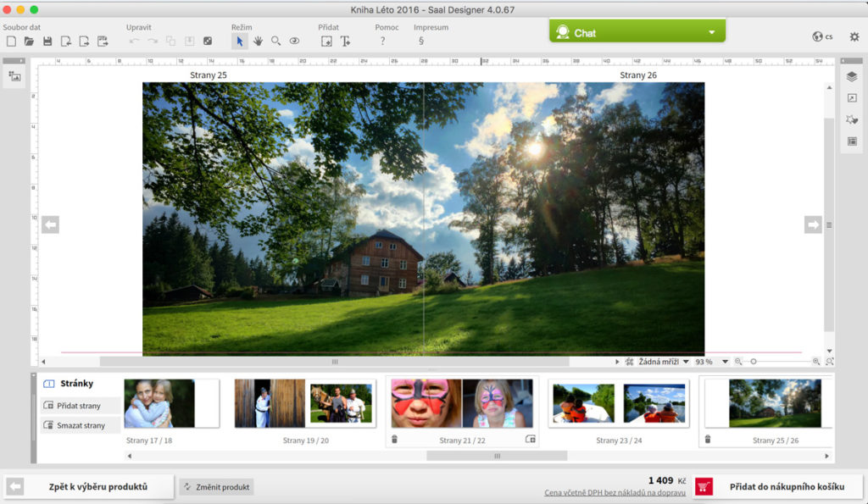Toggle grid icon beside Žádná mřížl
The height and width of the screenshot is (504, 868).
tap(629, 362)
